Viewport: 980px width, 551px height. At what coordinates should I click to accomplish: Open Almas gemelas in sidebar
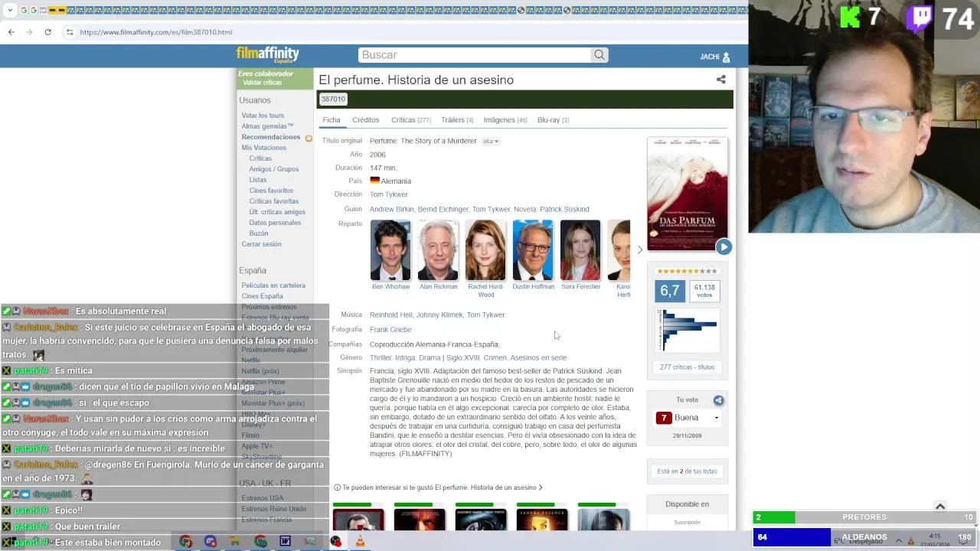[x=267, y=126]
